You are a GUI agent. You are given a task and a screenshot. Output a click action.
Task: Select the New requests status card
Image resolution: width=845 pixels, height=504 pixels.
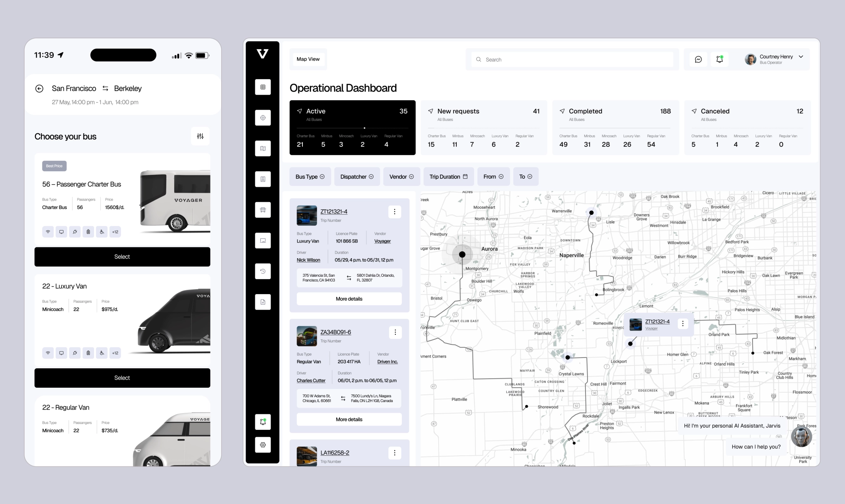(x=484, y=127)
